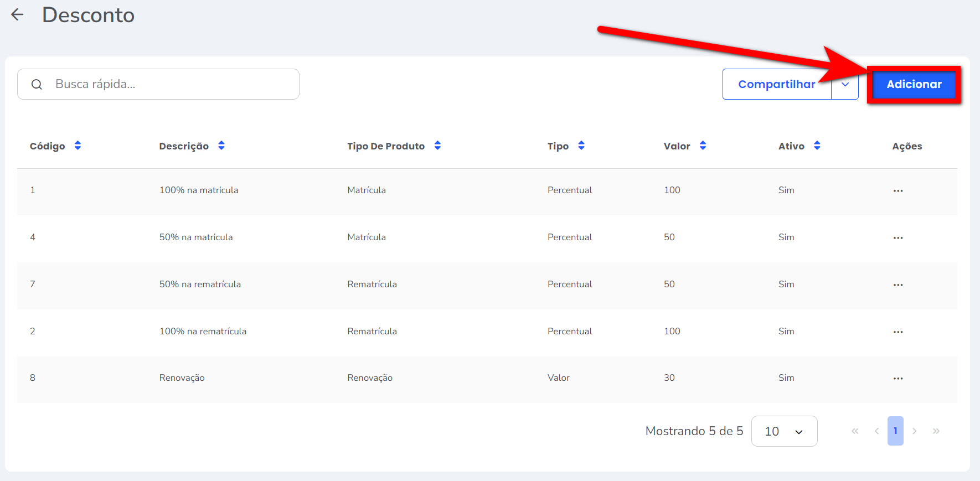Open actions menu for 50% na matricula row
980x481 pixels.
898,237
